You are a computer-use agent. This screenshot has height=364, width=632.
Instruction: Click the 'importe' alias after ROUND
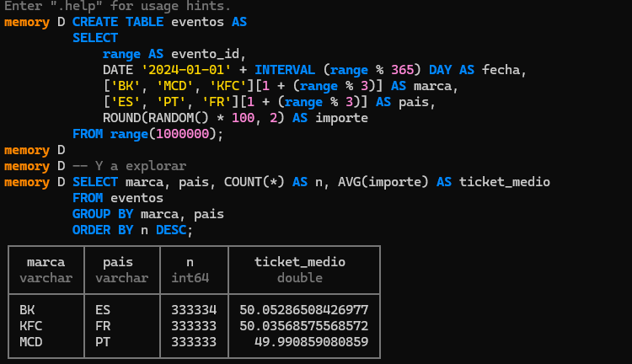341,118
